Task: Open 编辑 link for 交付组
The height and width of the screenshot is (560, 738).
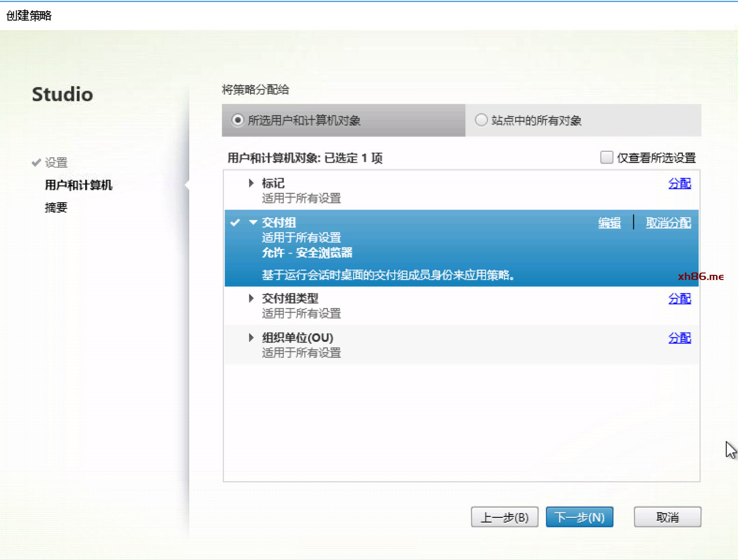Action: (x=609, y=223)
